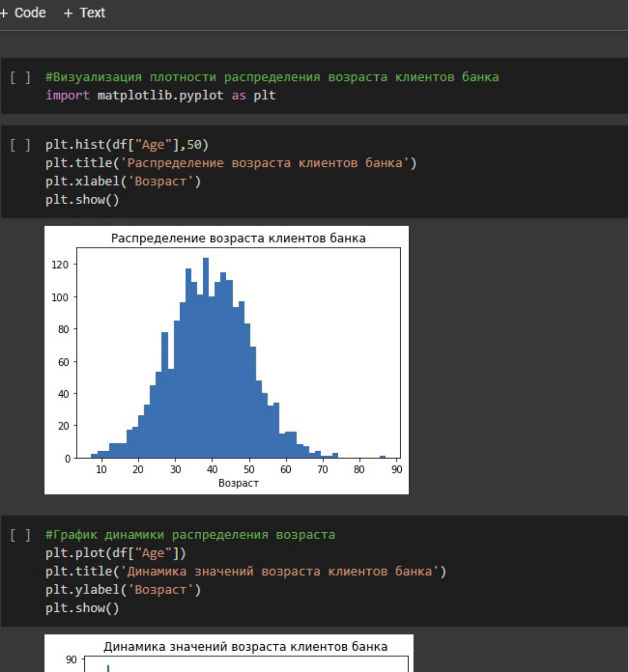Click the plt.title line in the histogram cell
Screen dimensions: 628x672
point(230,163)
